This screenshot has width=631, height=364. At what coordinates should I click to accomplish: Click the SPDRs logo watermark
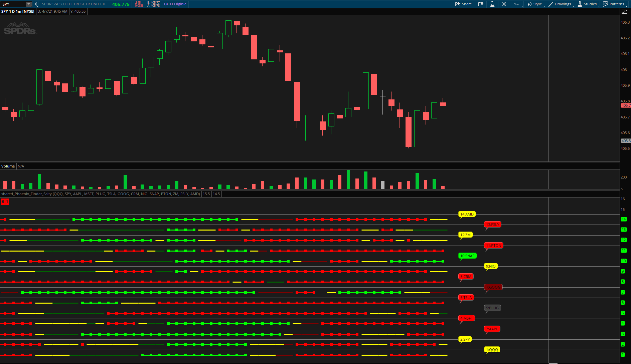tap(20, 29)
